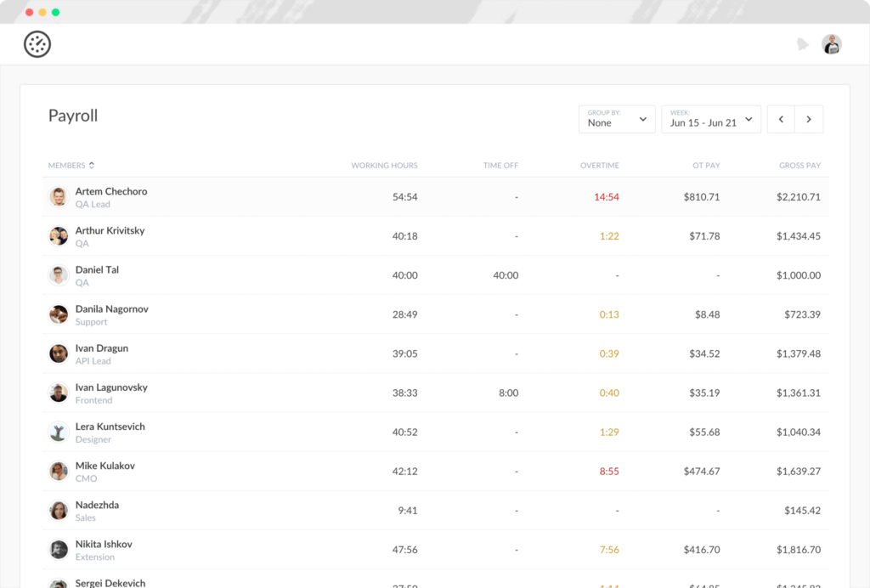Image resolution: width=870 pixels, height=588 pixels.
Task: Open Arthur Krivitsky's member name link
Action: pos(110,230)
